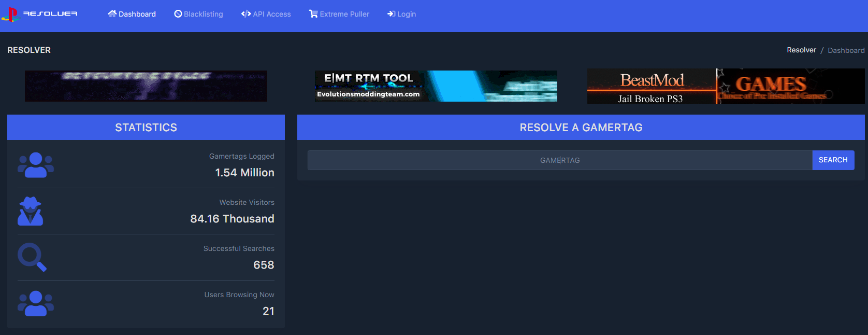Click the RESOLVER page title
This screenshot has height=335, width=868.
click(29, 50)
